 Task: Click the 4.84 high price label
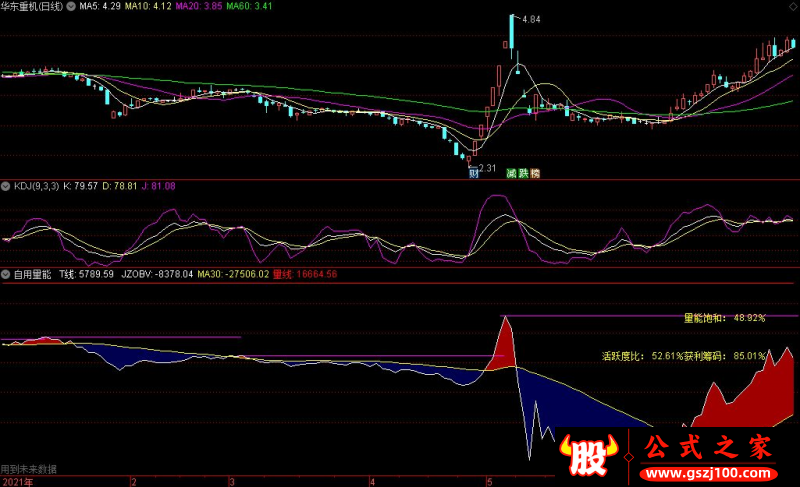pos(530,19)
